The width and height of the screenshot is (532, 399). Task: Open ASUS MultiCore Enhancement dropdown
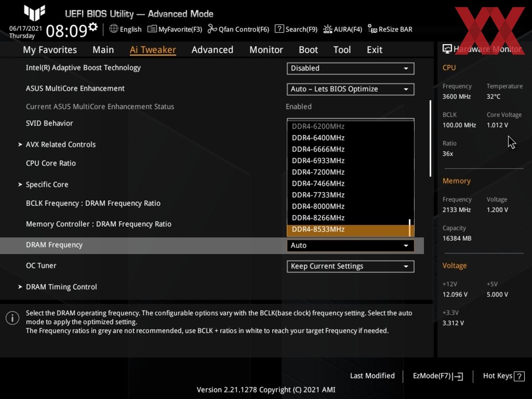coord(350,89)
